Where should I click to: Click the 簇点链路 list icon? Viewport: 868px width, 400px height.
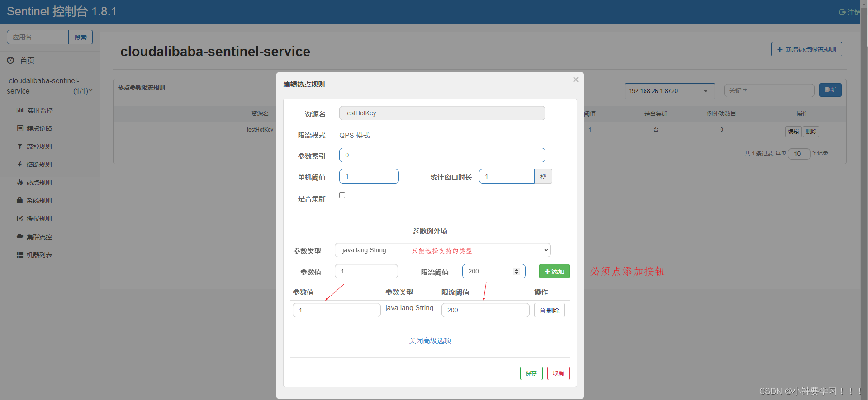coord(20,128)
